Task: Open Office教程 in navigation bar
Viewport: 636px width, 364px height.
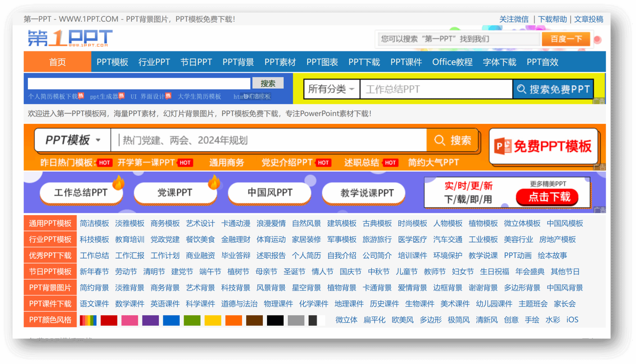Action: point(452,62)
